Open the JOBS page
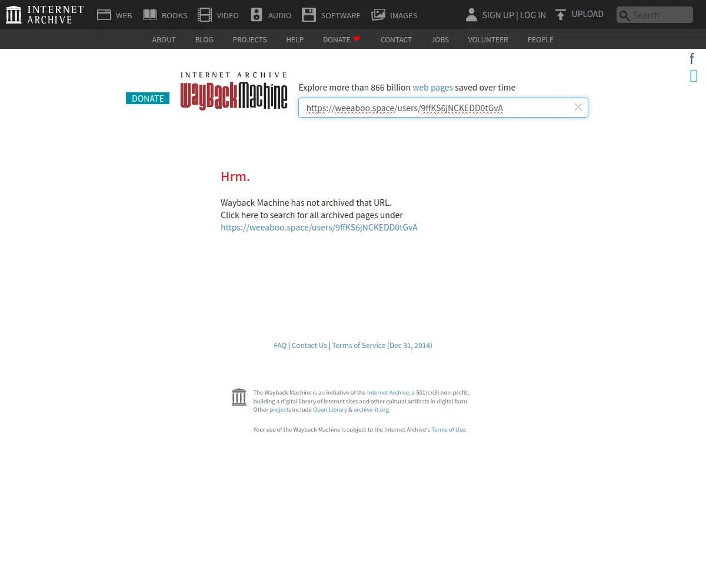Viewport: 706px width, 588px height. pyautogui.click(x=440, y=39)
